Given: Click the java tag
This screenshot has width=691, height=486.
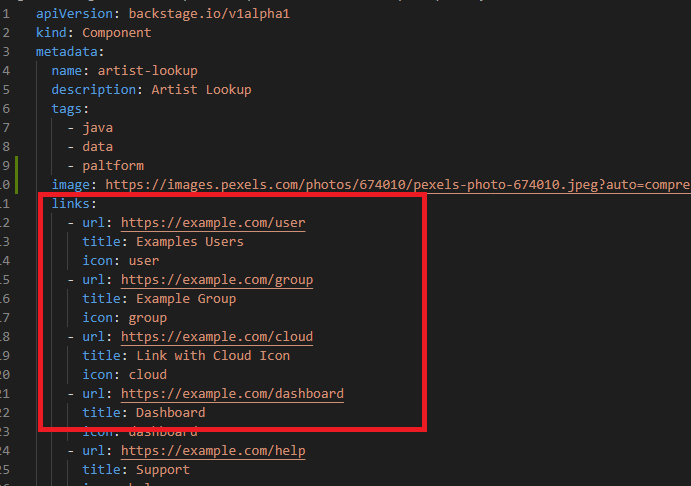Looking at the screenshot, I should coord(97,128).
